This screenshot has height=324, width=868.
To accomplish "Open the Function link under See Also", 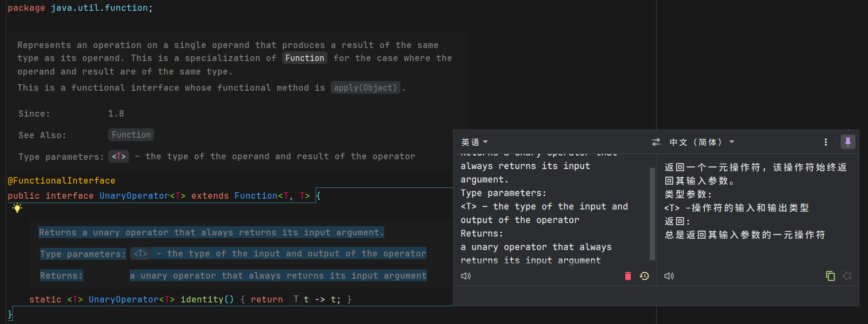I will (x=131, y=135).
